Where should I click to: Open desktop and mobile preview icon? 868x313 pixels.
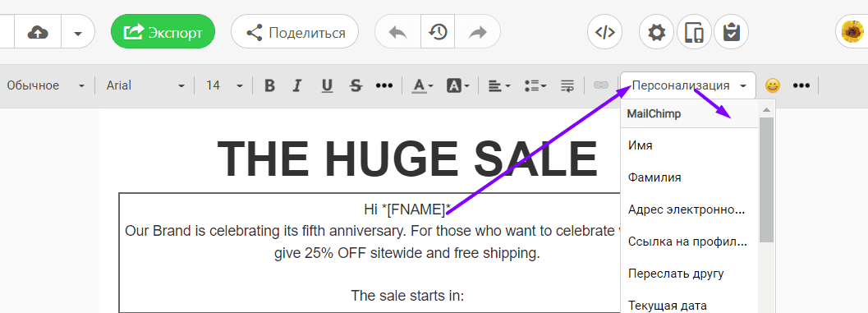point(694,32)
